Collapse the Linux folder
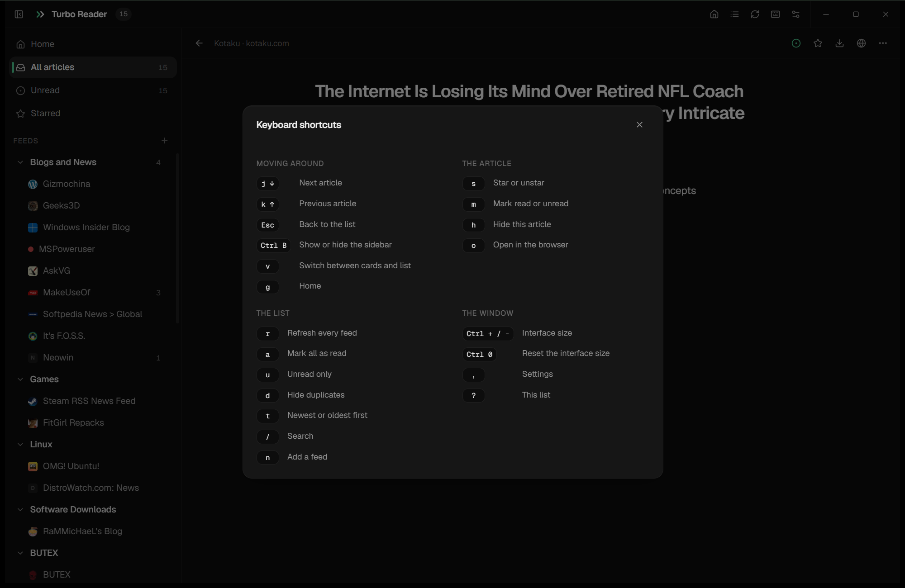Screen dimensions: 905x588 [20, 444]
